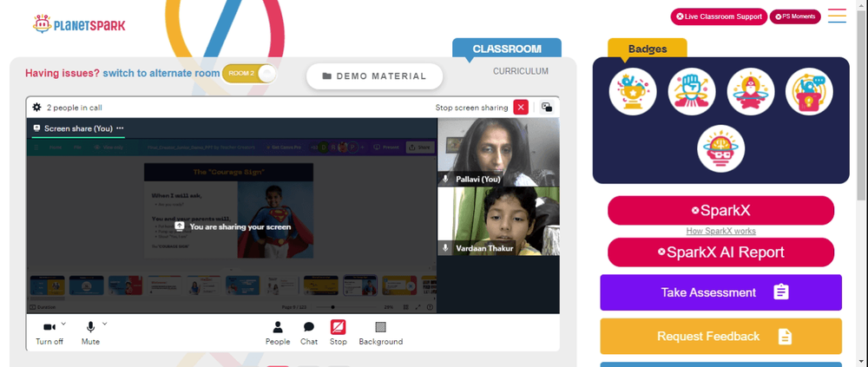Expand camera options chevron
Viewport: 868px width, 367px height.
63,324
